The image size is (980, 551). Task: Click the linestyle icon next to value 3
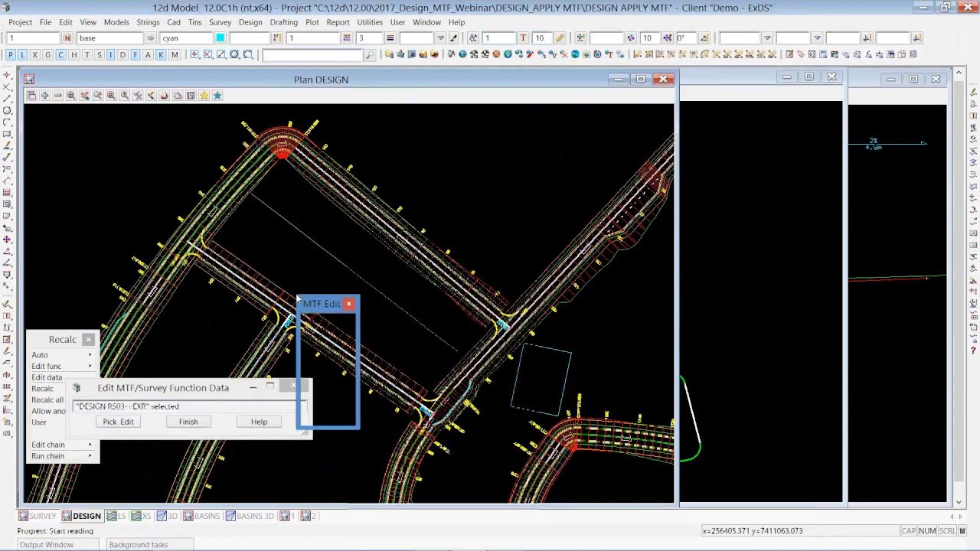[390, 37]
